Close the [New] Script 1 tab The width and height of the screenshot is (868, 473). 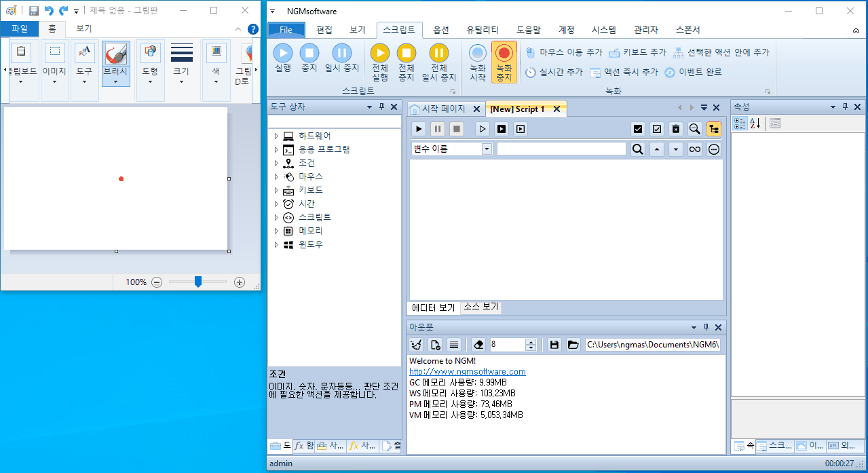pyautogui.click(x=556, y=109)
